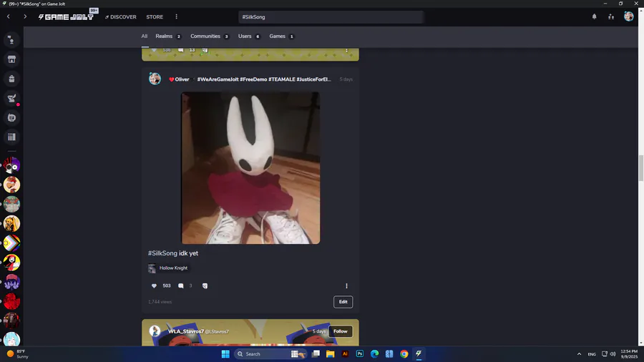The height and width of the screenshot is (362, 644).
Task: Click the sticker icon on Oliver's post
Action: pyautogui.click(x=205, y=285)
